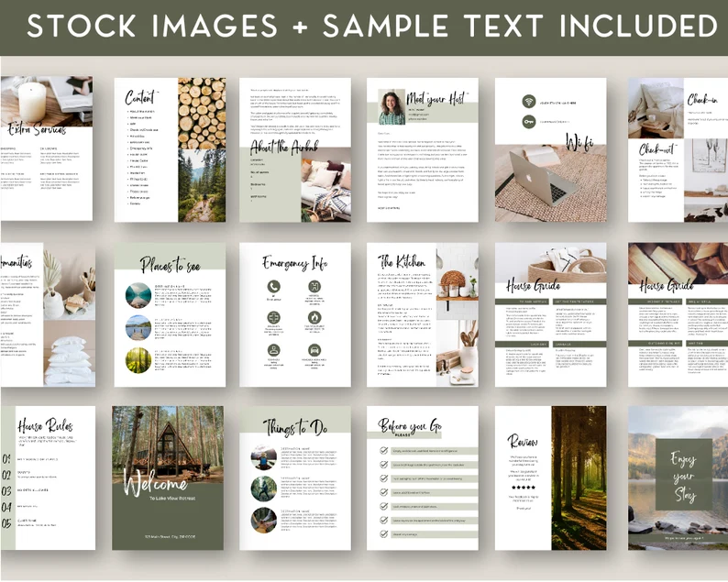Click the first aid cross icon
Image resolution: width=728 pixels, height=582 pixels.
pos(273,319)
